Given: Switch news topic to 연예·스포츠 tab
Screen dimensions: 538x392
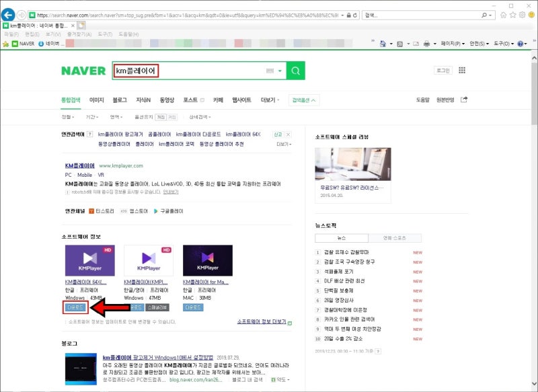Looking at the screenshot, I should pyautogui.click(x=395, y=238).
